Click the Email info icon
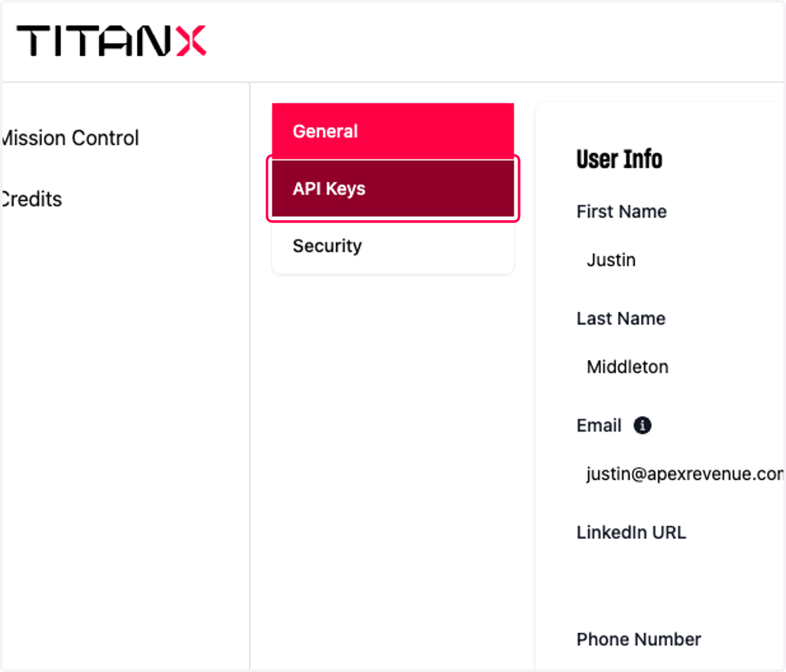Screen dimensions: 786x672 pyautogui.click(x=643, y=425)
